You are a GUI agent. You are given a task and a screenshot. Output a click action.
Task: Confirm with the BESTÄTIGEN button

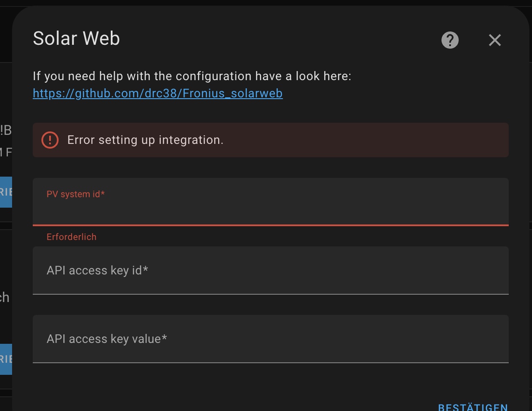(x=473, y=407)
